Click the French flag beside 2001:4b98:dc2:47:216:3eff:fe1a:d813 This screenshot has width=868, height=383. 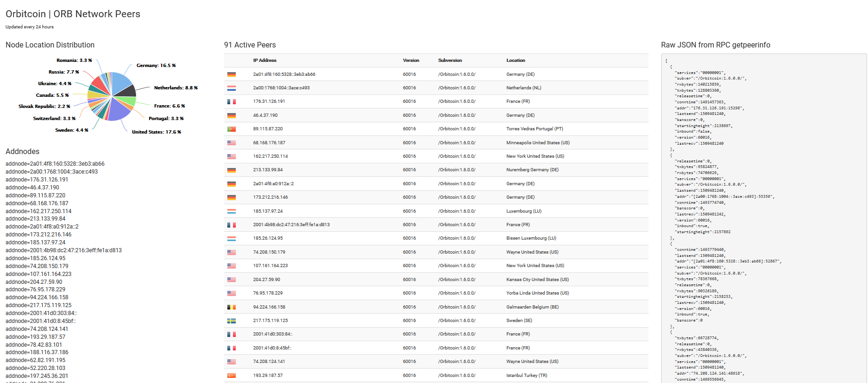pyautogui.click(x=232, y=225)
